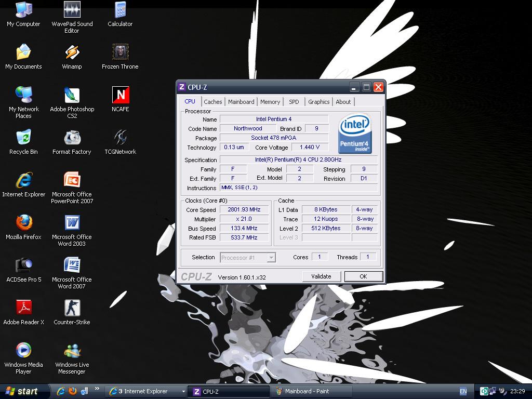The image size is (532, 399).
Task: Select the Calculator desktop icon
Action: (120, 14)
